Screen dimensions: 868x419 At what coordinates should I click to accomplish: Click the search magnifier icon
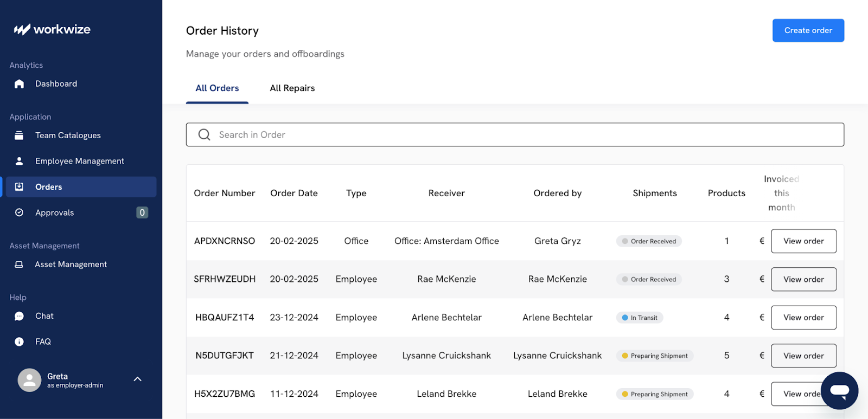204,134
